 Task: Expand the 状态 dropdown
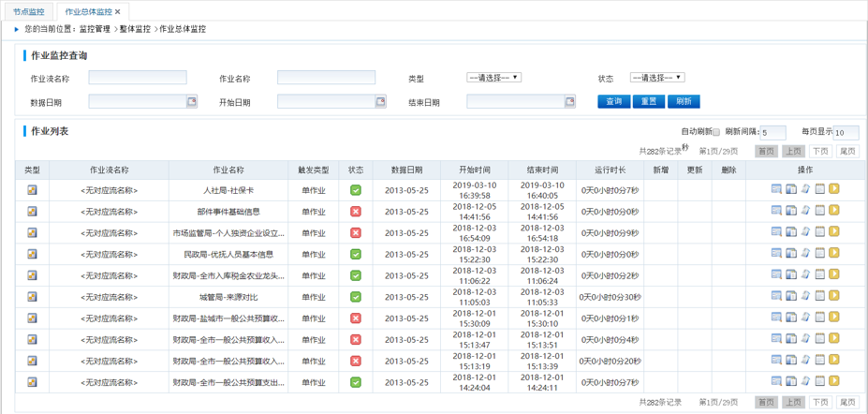click(x=656, y=78)
